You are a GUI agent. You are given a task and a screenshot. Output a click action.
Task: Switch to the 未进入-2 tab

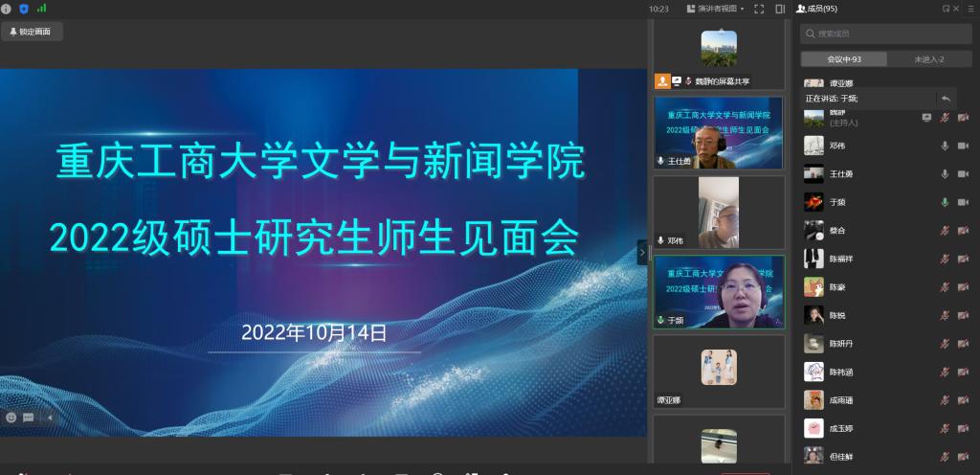point(929,59)
